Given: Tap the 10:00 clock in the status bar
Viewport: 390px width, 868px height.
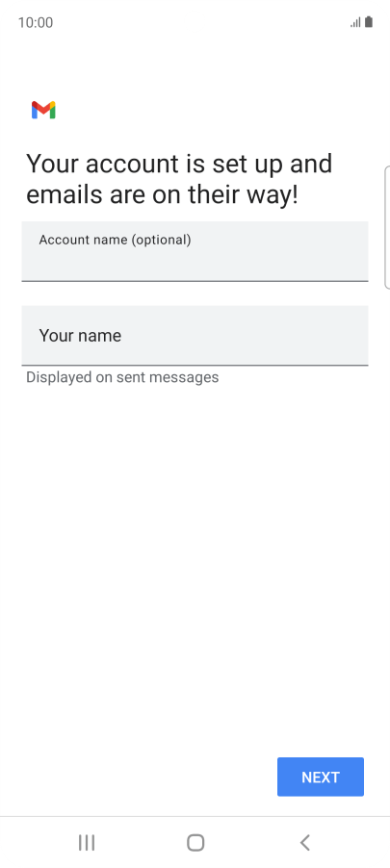Looking at the screenshot, I should click(x=36, y=22).
